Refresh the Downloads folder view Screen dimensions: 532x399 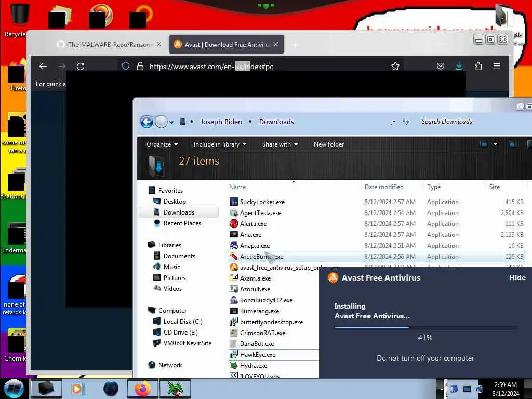tap(406, 122)
